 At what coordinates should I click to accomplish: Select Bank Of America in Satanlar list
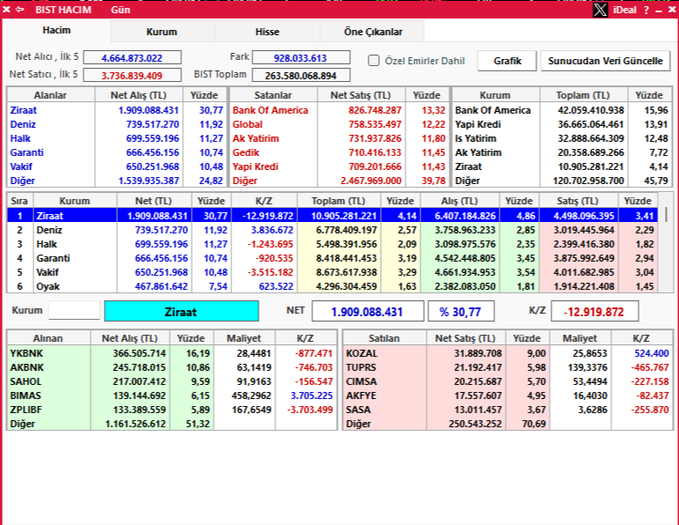tap(270, 110)
